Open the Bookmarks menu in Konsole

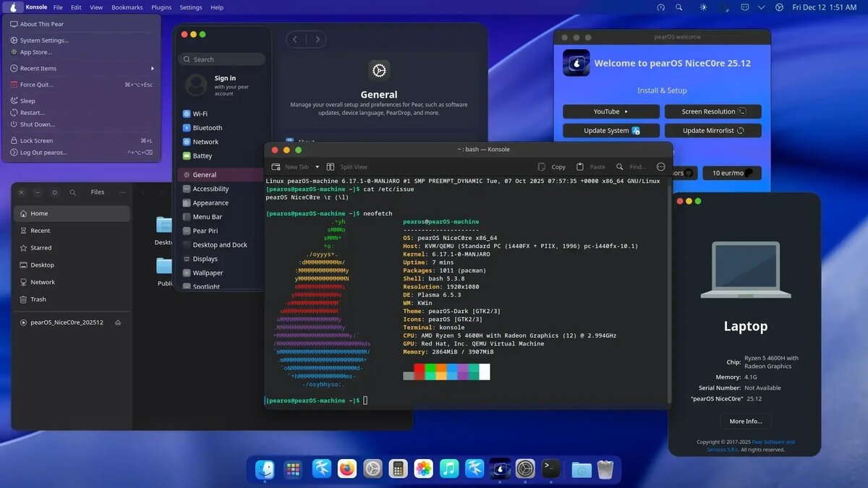pyautogui.click(x=127, y=7)
